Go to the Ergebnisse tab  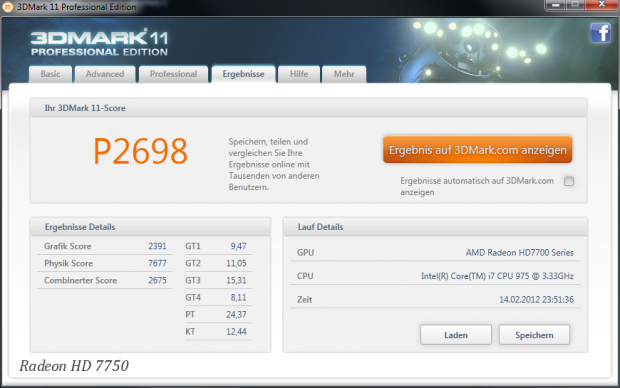(x=243, y=74)
